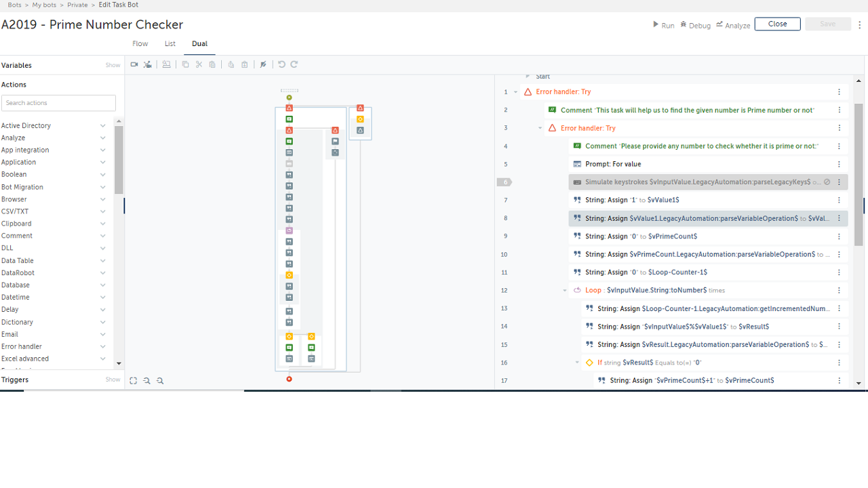Screen dimensions: 868x488
Task: Open the three-dot menu for Simulate keystrokes row
Action: [x=839, y=182]
